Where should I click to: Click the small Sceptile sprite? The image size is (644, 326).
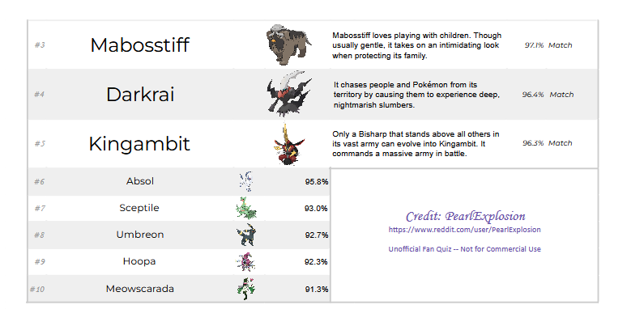pyautogui.click(x=245, y=209)
